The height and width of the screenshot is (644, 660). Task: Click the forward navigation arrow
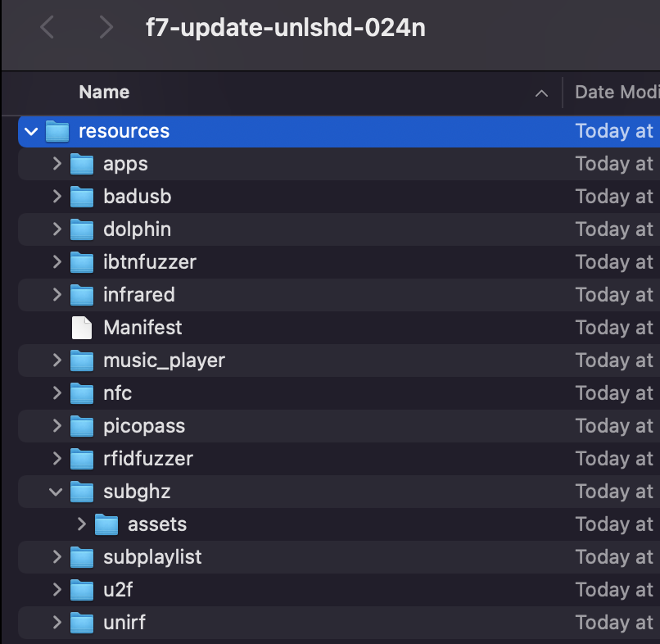(x=106, y=27)
